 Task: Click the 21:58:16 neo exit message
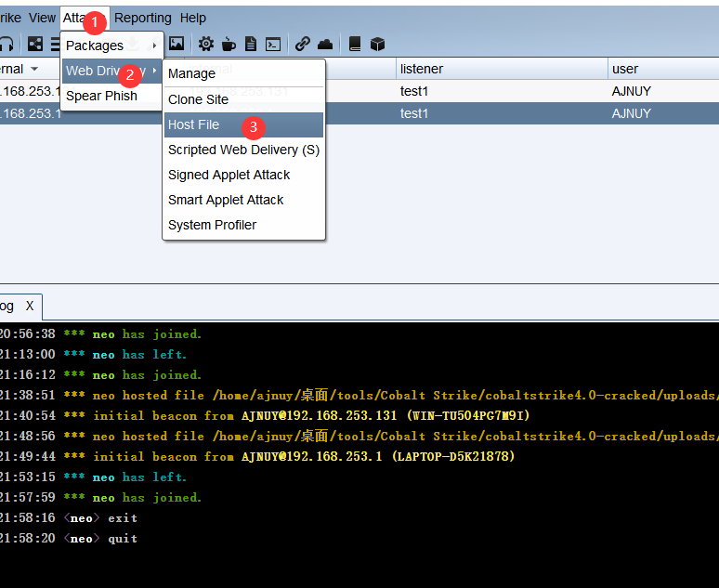tap(69, 517)
